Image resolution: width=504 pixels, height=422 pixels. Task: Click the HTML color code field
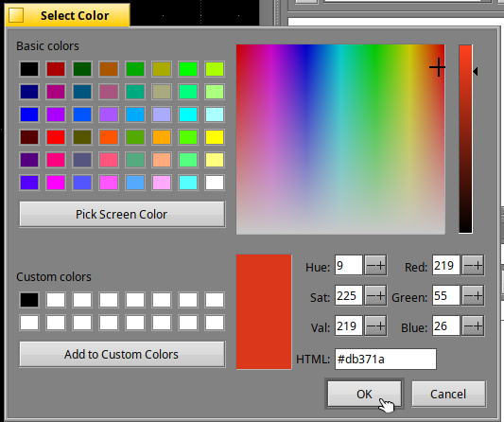click(x=386, y=359)
